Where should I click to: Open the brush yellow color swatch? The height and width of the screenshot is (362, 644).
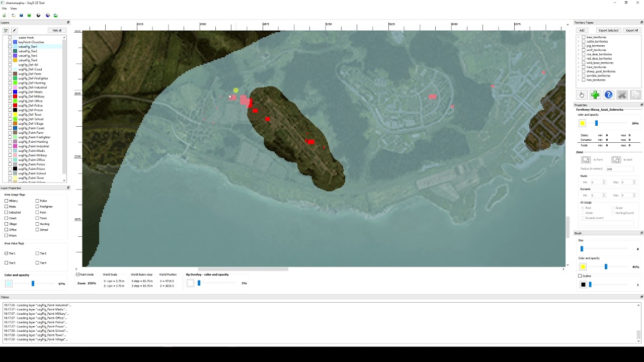pos(583,266)
